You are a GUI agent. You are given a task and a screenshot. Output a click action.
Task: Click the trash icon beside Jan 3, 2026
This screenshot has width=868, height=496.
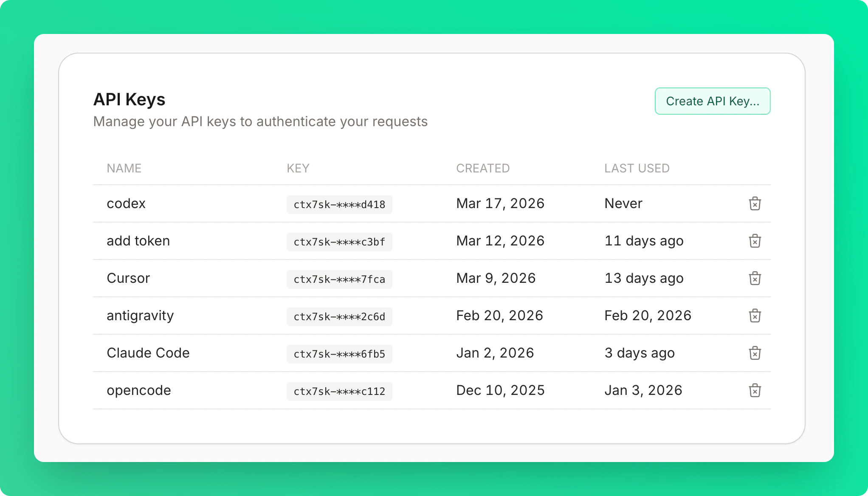pos(755,390)
